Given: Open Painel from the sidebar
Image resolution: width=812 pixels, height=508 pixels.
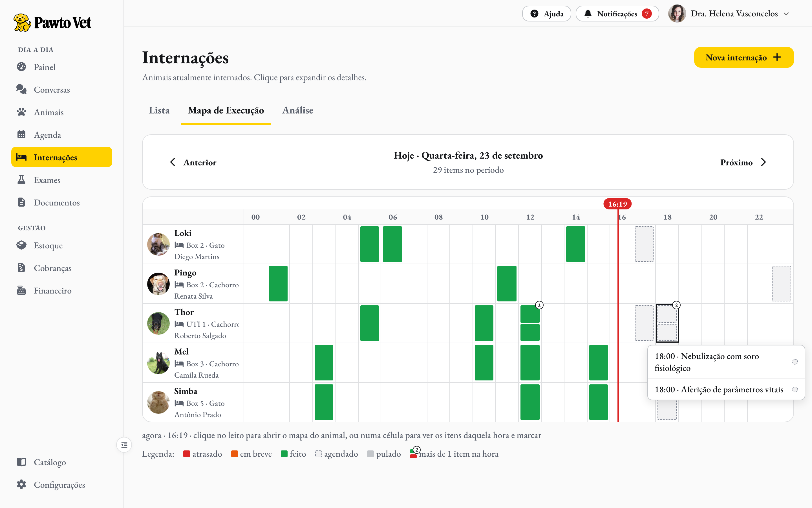Looking at the screenshot, I should pos(62,67).
